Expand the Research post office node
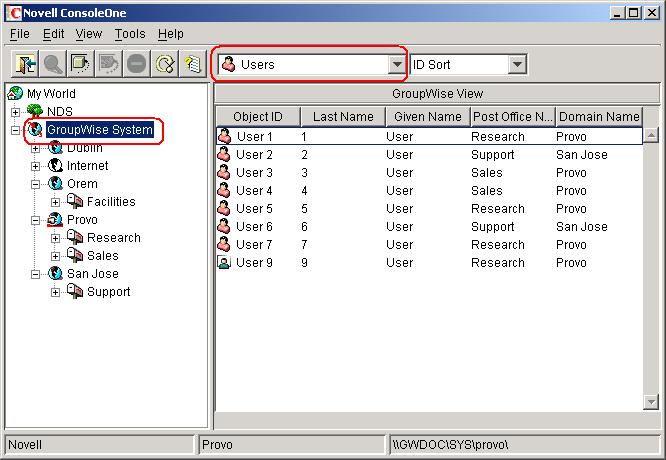This screenshot has width=666, height=460. 56,238
